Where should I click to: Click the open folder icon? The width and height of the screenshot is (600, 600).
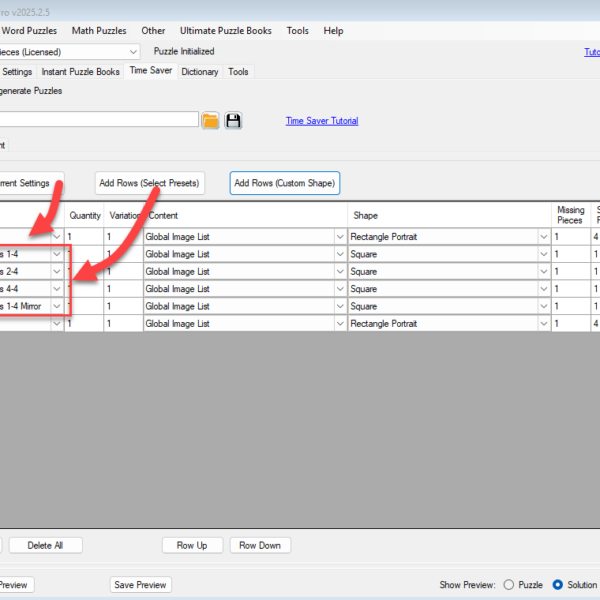210,121
